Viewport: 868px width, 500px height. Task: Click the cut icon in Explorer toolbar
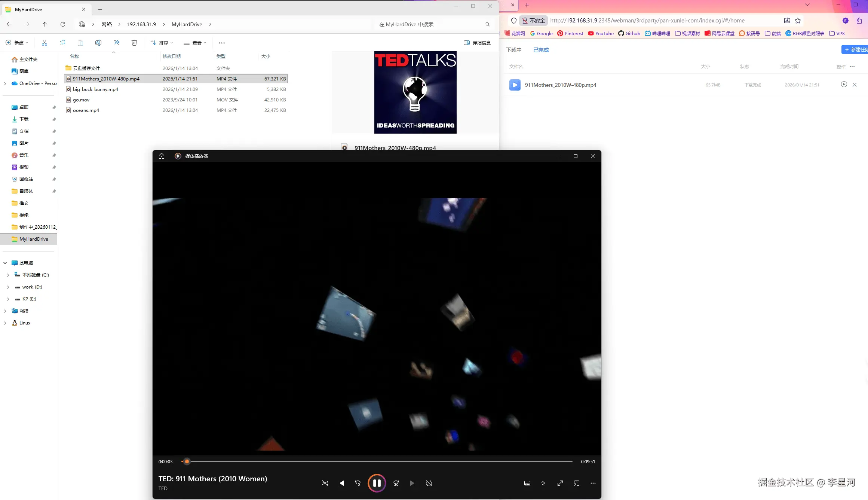tap(45, 43)
